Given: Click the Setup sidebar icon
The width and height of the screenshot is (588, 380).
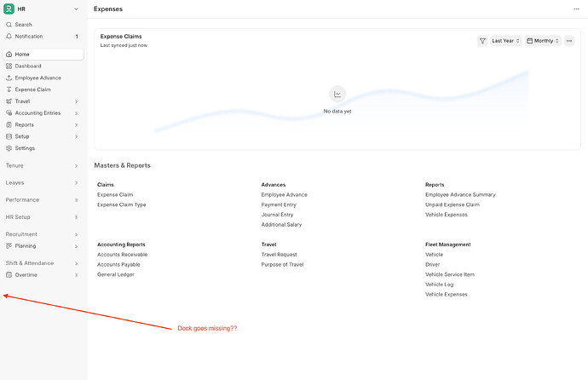Looking at the screenshot, I should tap(9, 136).
